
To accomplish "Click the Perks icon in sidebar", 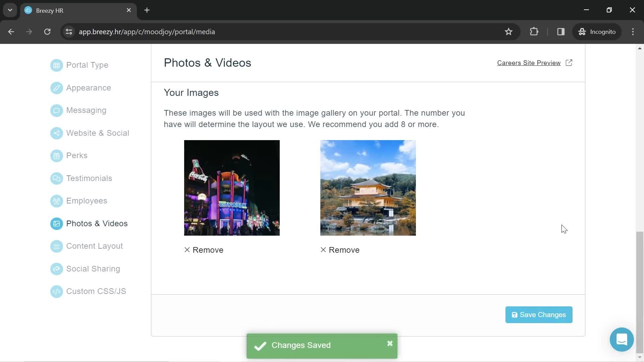I will 56,156.
